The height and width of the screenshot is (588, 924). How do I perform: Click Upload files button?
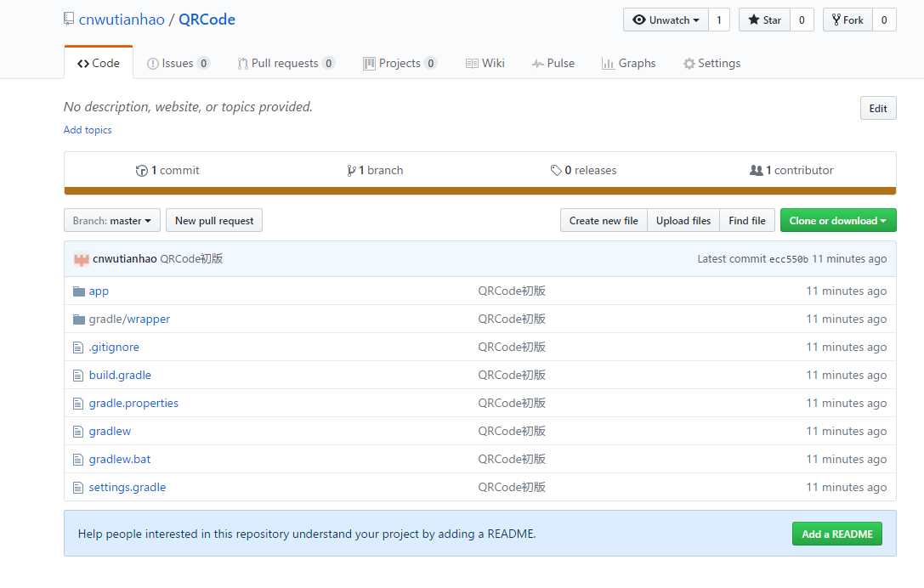click(x=683, y=220)
